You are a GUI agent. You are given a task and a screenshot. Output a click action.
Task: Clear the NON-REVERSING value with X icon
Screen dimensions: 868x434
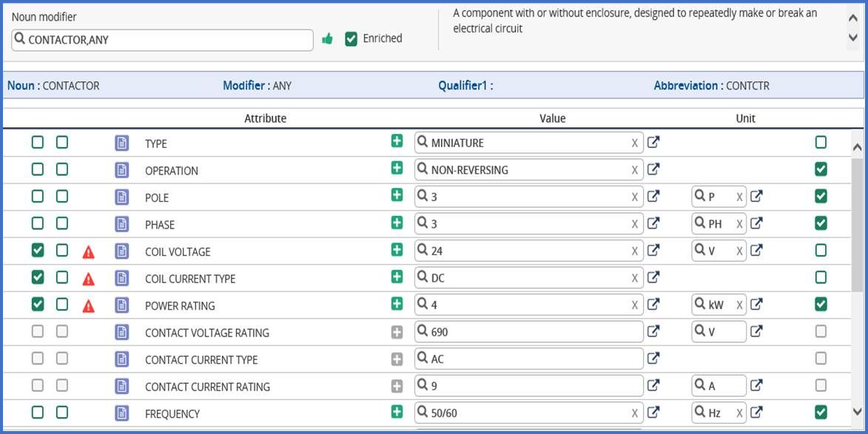635,170
